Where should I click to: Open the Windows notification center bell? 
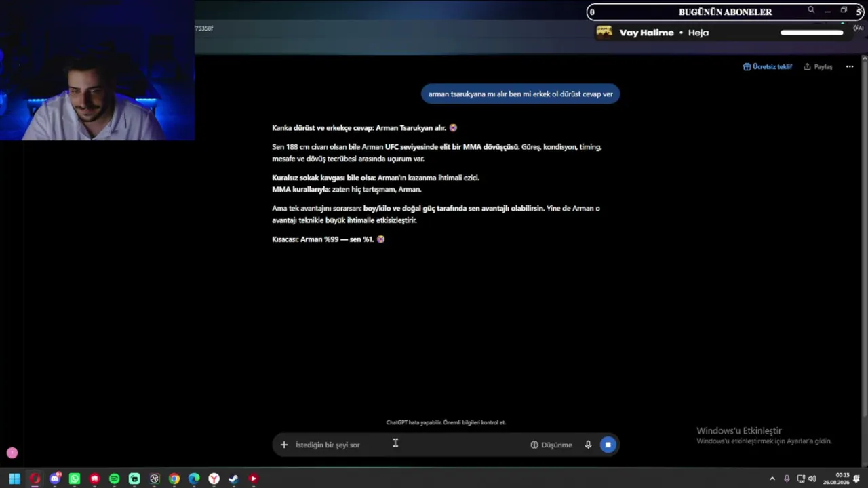point(856,479)
